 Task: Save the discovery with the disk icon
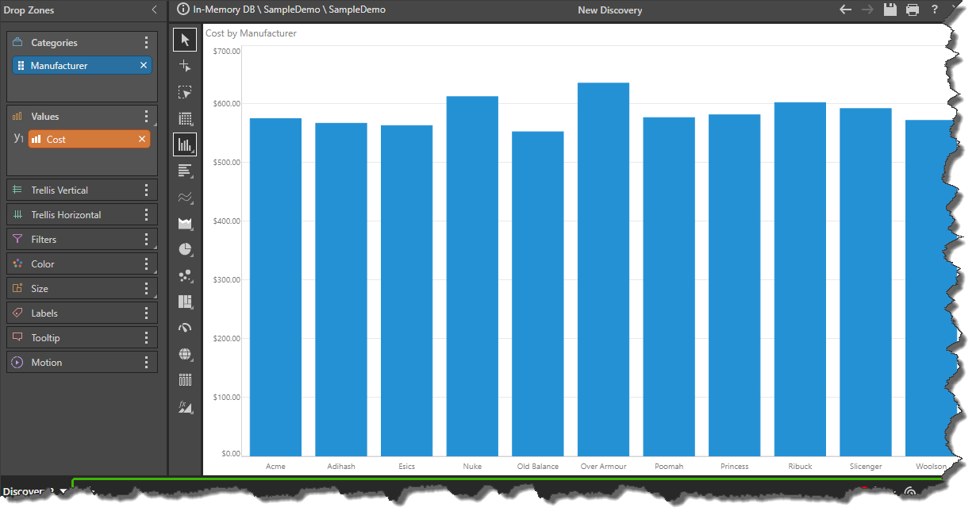pyautogui.click(x=890, y=10)
